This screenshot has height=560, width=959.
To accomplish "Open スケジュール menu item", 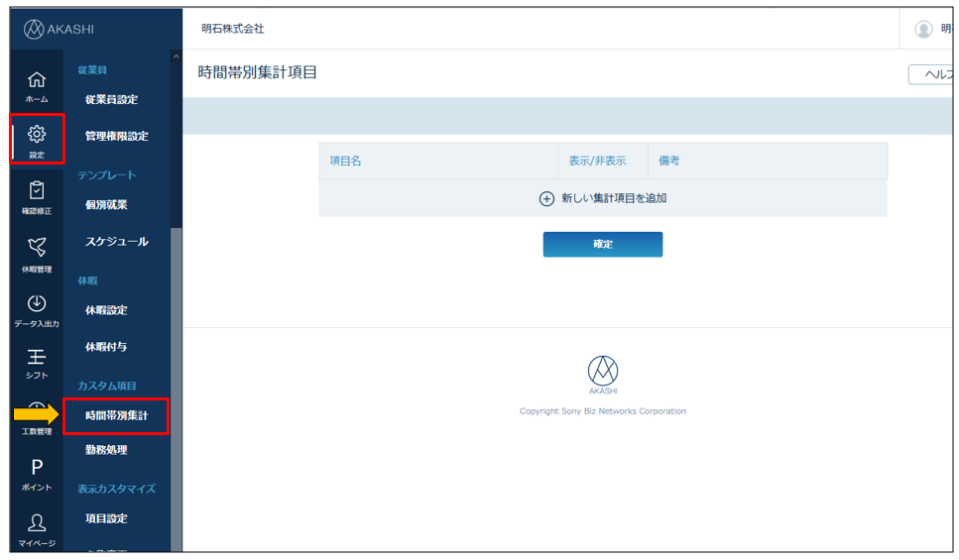I will pyautogui.click(x=116, y=242).
